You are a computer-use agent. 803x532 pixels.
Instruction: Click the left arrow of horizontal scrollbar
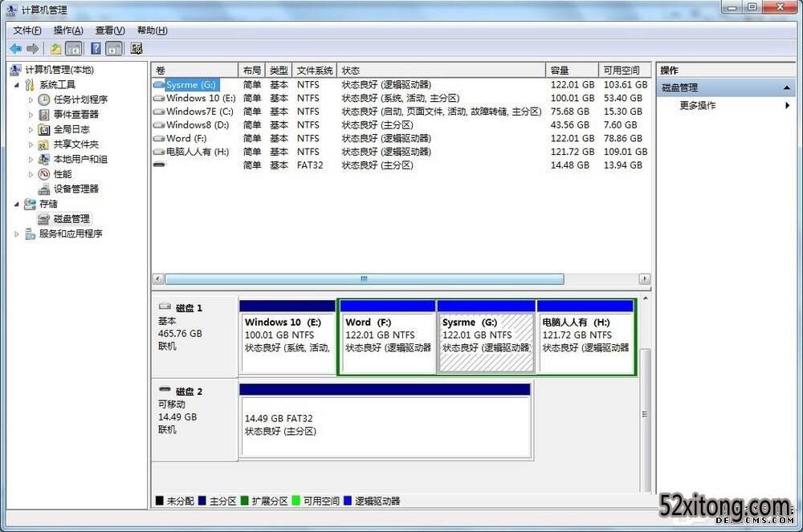[x=158, y=278]
